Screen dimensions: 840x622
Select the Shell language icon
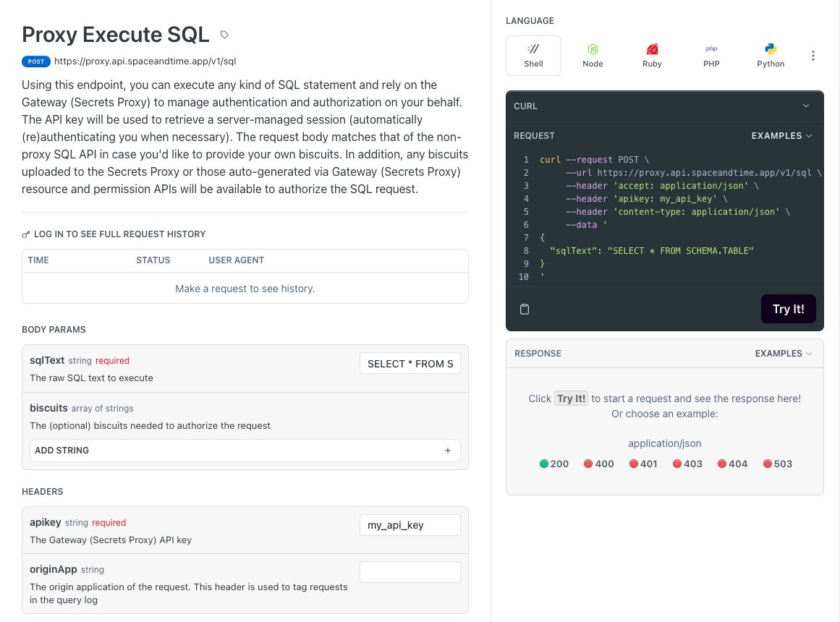coord(533,49)
